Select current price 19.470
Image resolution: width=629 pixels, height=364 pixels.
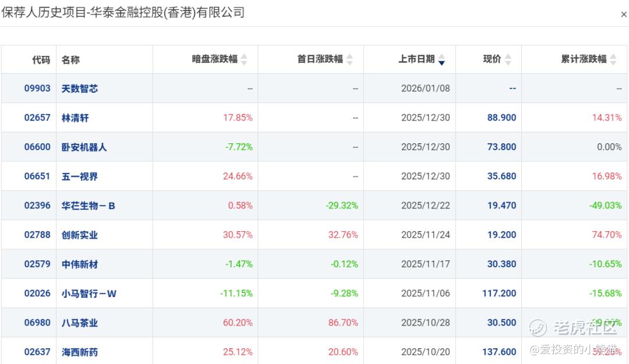[502, 206]
